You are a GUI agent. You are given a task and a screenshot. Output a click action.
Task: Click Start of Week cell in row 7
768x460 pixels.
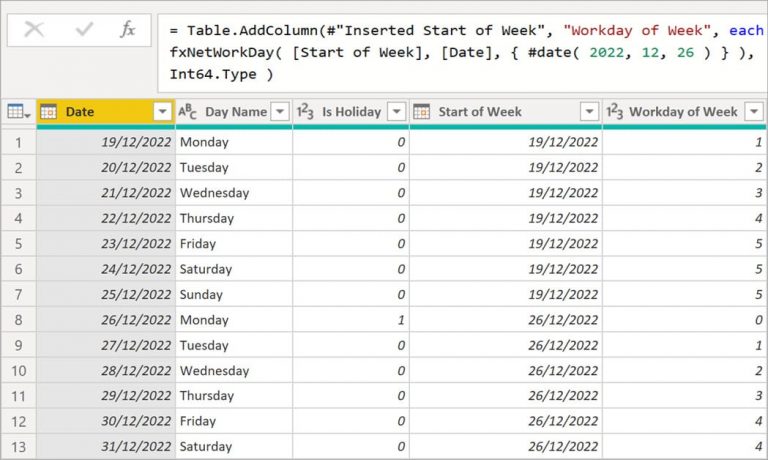click(506, 294)
